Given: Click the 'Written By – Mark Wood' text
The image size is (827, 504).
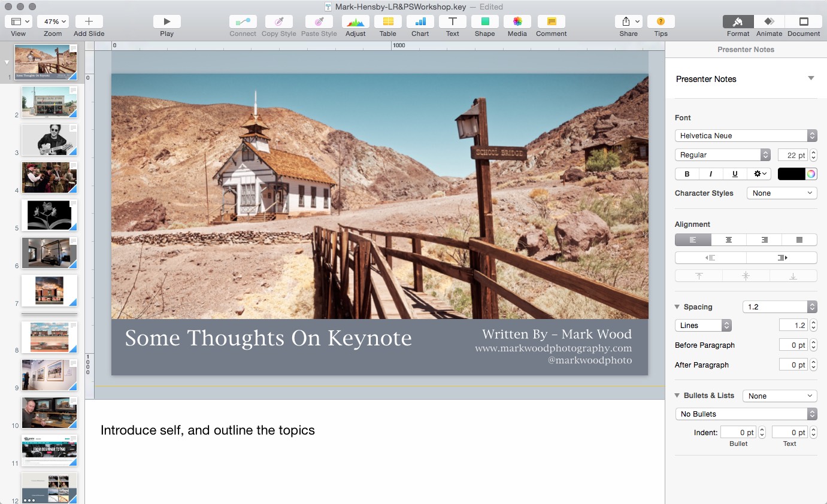Looking at the screenshot, I should [557, 334].
